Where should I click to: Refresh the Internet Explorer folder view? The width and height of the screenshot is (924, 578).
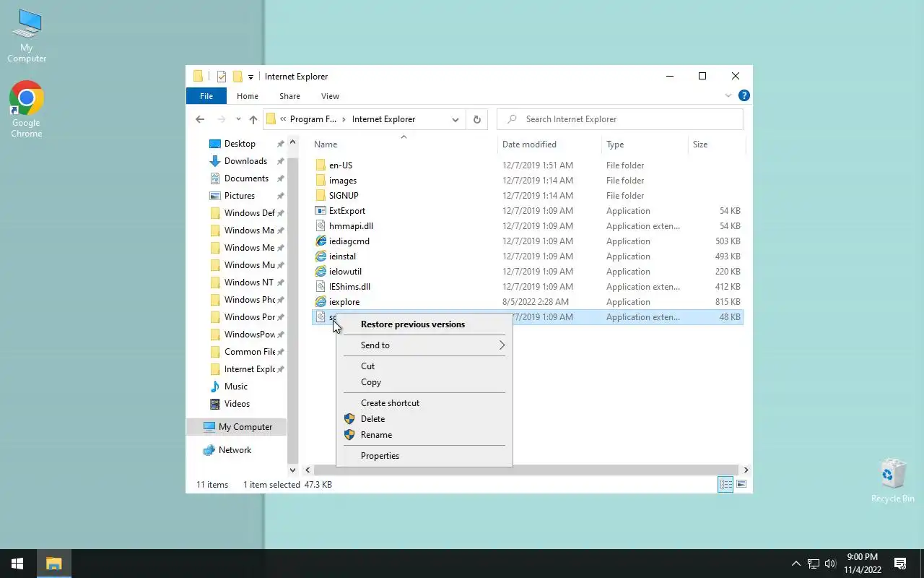point(476,119)
